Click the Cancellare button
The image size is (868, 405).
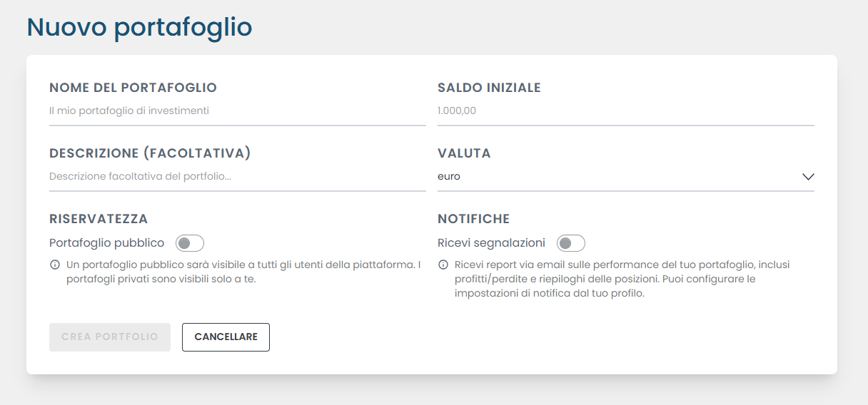pos(226,337)
